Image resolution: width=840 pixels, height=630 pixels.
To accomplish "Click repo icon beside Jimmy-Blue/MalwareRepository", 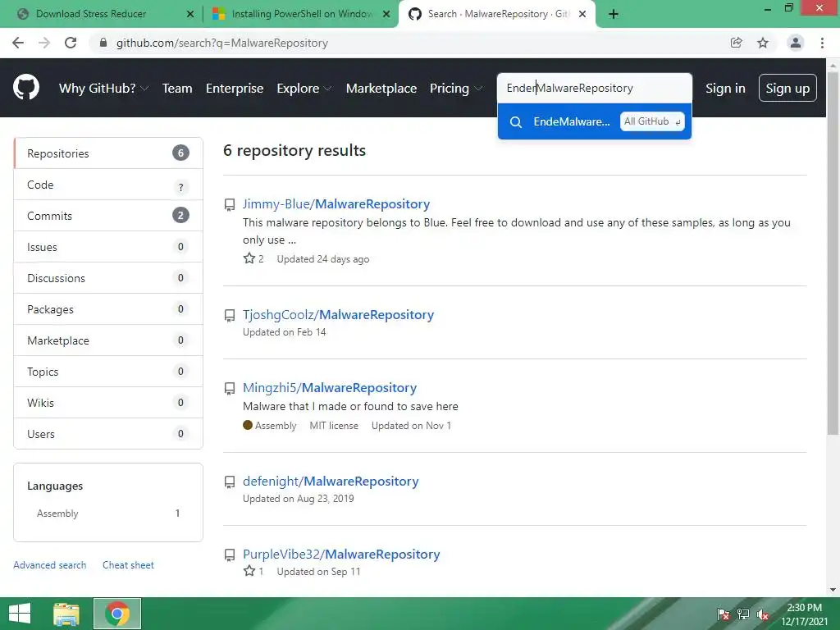I will pyautogui.click(x=230, y=204).
